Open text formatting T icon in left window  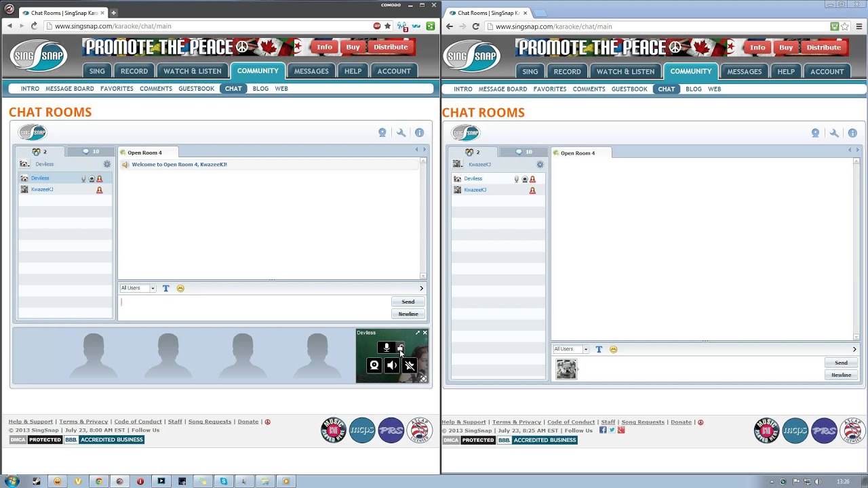pyautogui.click(x=165, y=288)
